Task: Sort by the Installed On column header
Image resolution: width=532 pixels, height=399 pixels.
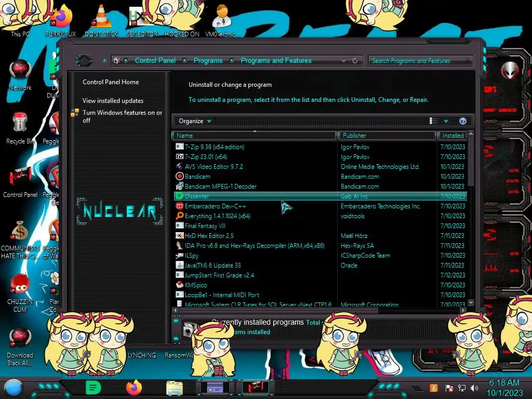Action: point(453,136)
